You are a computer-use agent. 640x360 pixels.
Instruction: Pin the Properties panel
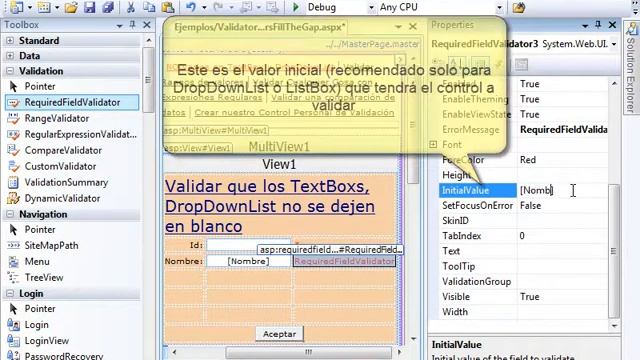598,25
